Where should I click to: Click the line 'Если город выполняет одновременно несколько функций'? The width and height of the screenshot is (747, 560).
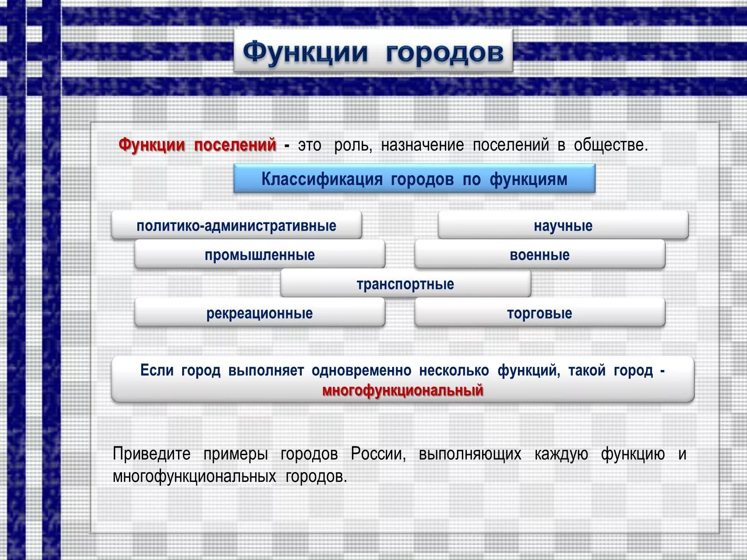coord(350,370)
